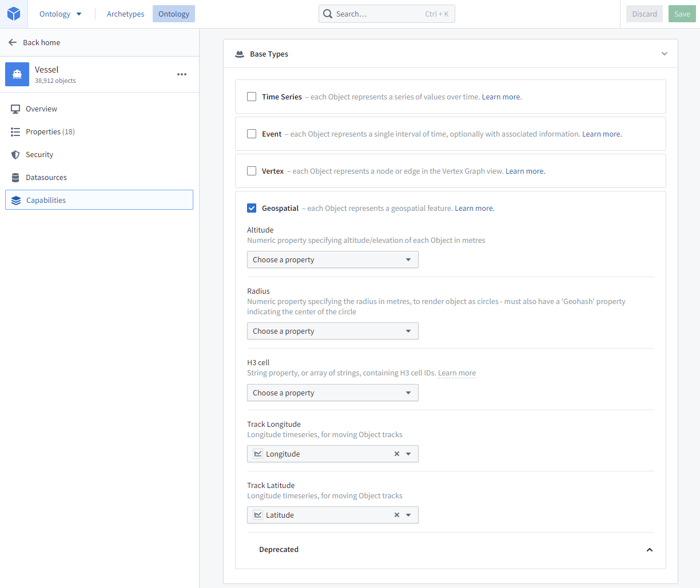Focus the Search input field
The image size is (700, 588).
pyautogui.click(x=387, y=14)
